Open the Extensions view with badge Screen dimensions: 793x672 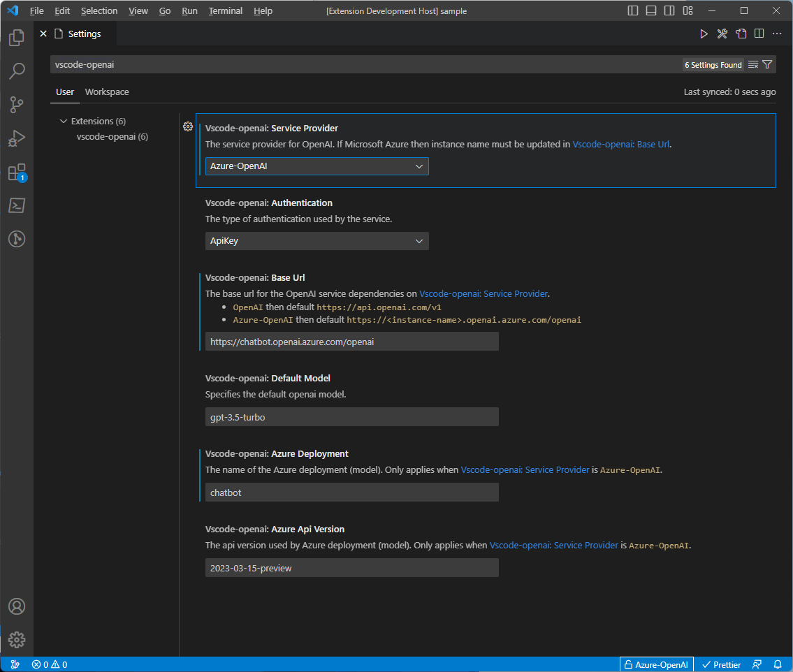(17, 172)
